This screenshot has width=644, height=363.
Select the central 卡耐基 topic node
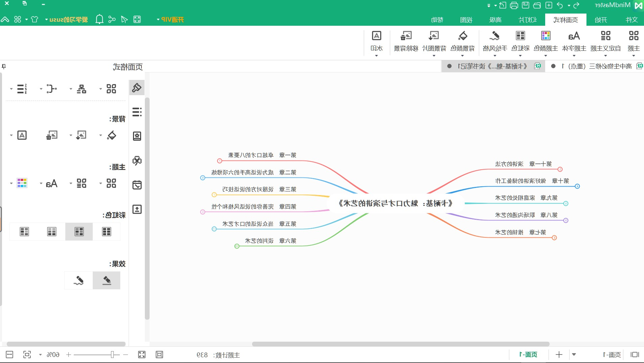(395, 204)
